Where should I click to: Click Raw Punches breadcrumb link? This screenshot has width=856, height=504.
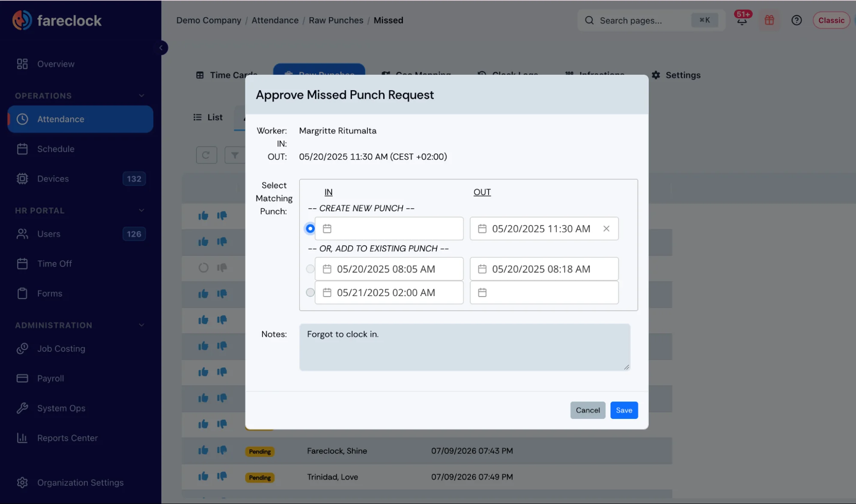tap(336, 20)
